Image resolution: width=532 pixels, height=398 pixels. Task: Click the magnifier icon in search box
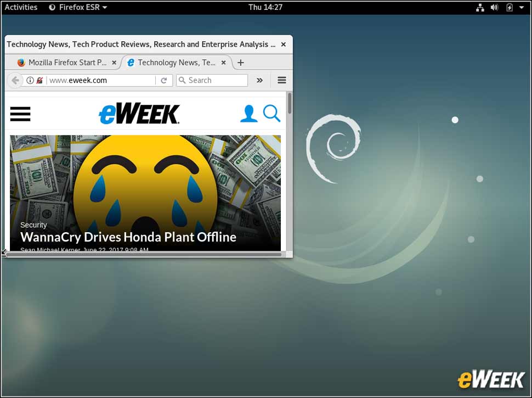[x=182, y=80]
